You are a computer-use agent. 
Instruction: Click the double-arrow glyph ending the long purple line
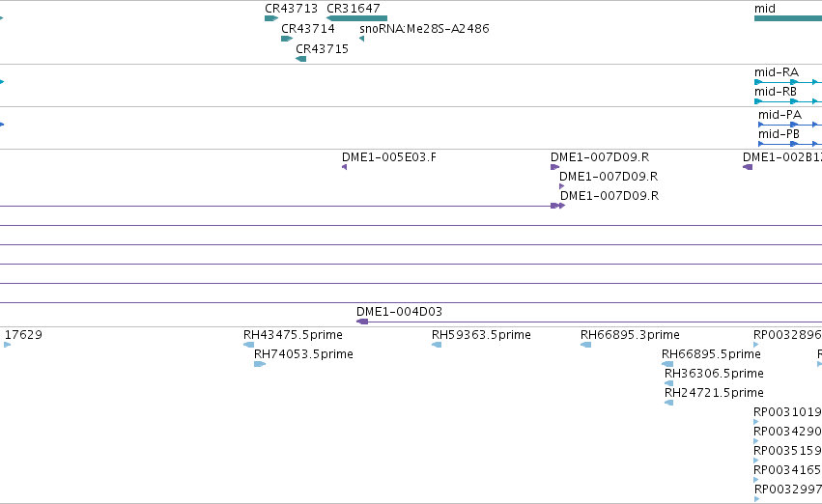coord(557,206)
